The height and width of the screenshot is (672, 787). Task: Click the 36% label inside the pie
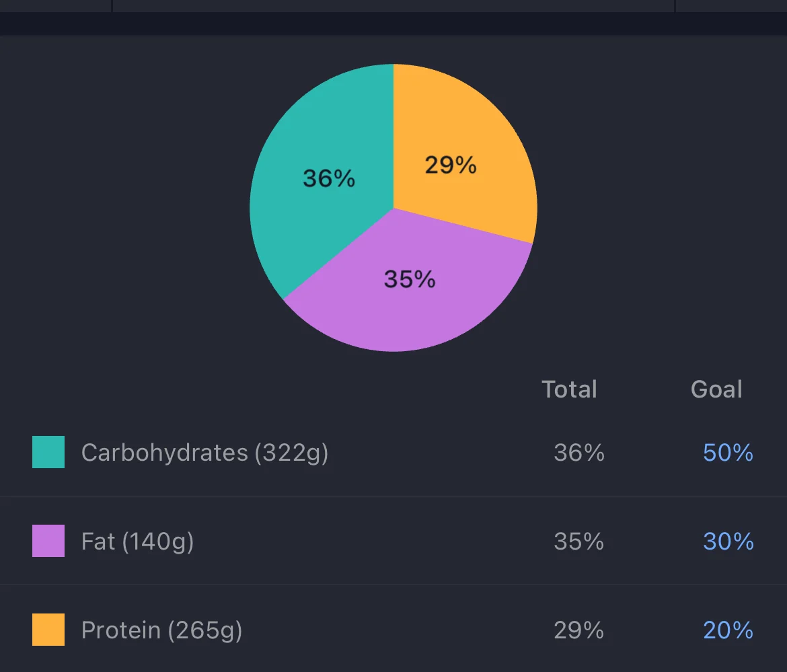tap(328, 178)
